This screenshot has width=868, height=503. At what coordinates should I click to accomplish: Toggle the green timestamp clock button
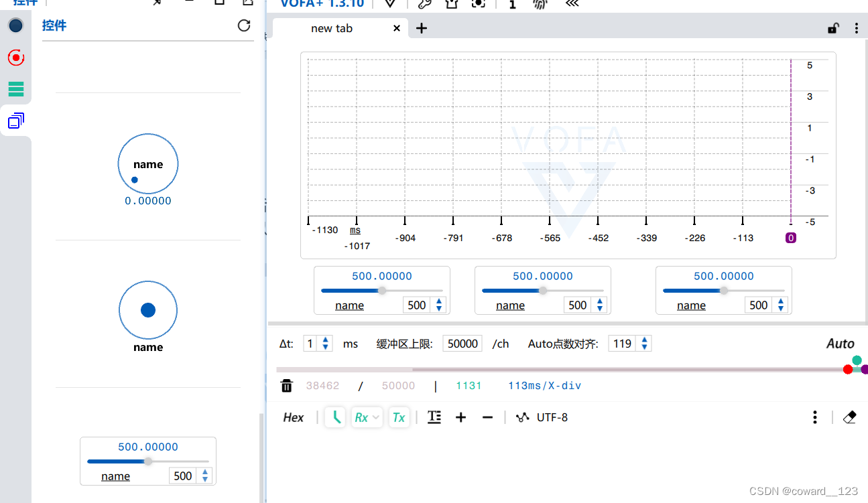point(335,417)
